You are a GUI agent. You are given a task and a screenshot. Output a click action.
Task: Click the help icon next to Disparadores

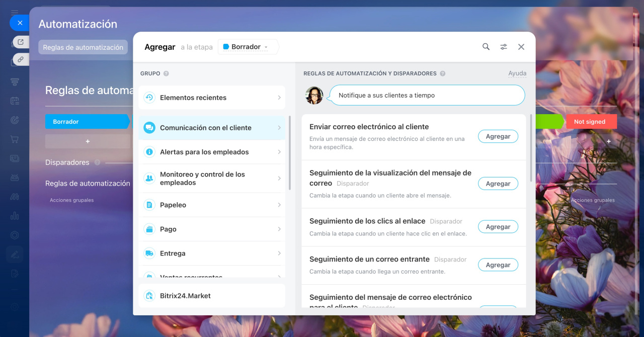[x=97, y=162]
